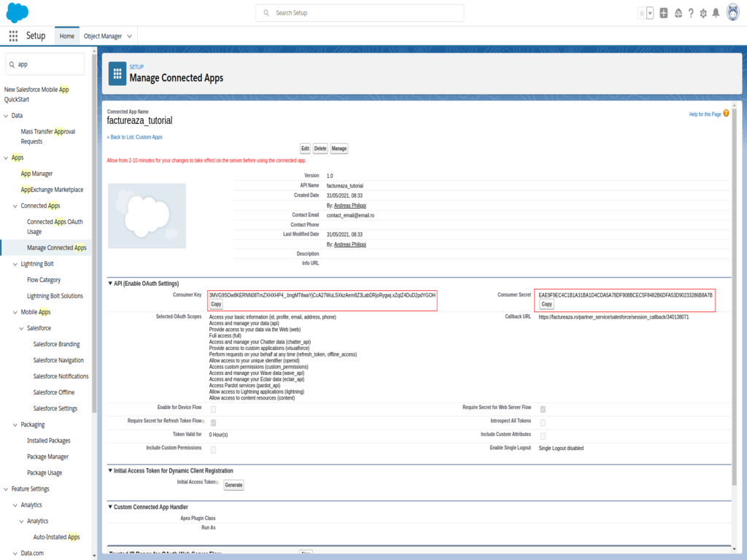
Task: Open the Help question mark icon
Action: pos(690,12)
